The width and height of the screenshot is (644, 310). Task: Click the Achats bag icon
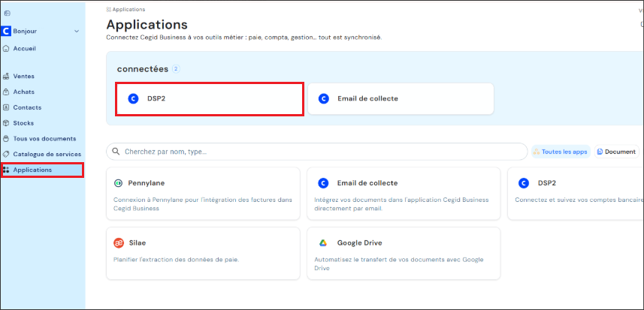pos(6,92)
